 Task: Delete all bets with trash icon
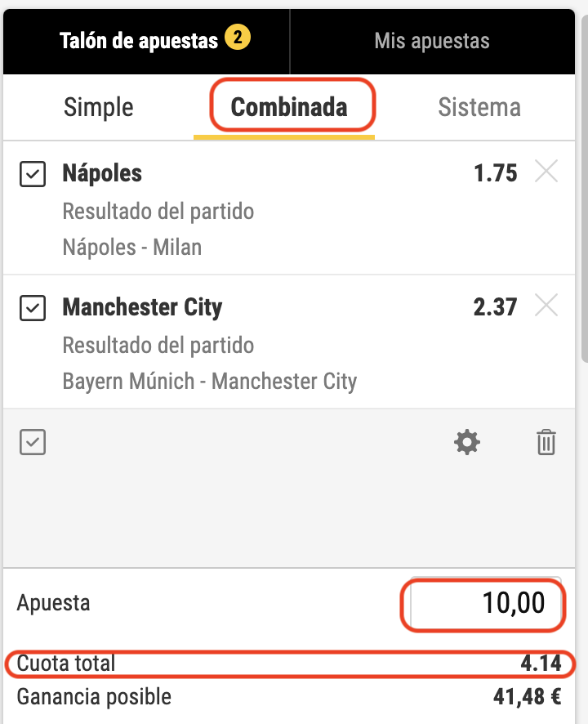(546, 443)
